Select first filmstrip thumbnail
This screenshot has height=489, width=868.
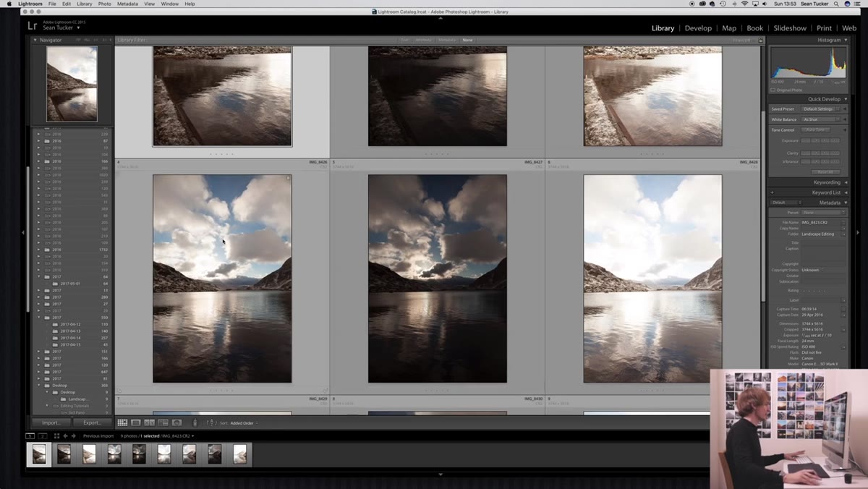[x=39, y=454]
